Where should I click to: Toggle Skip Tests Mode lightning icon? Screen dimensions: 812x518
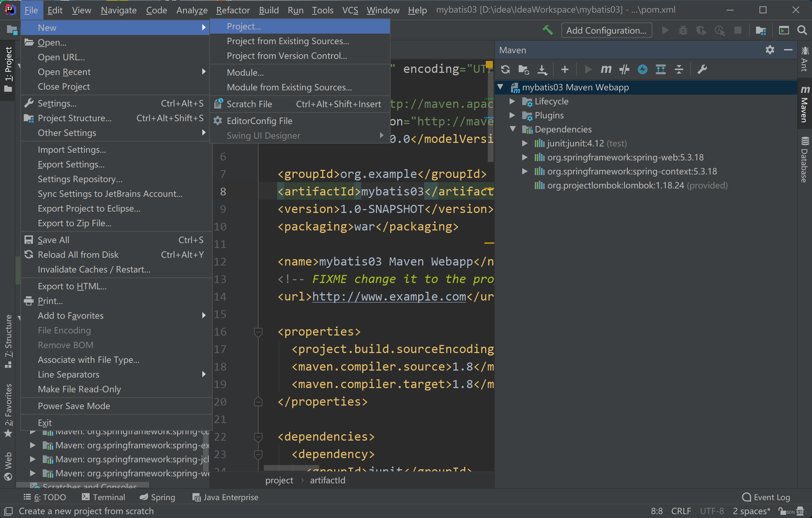tap(642, 69)
